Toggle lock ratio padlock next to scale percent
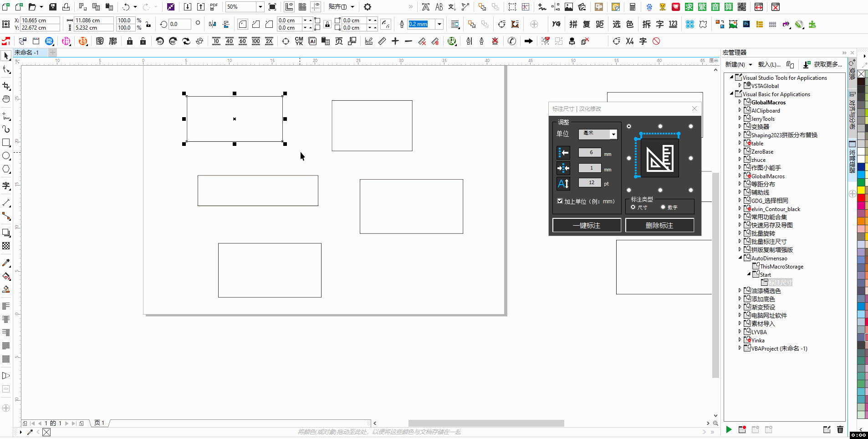 click(x=148, y=24)
